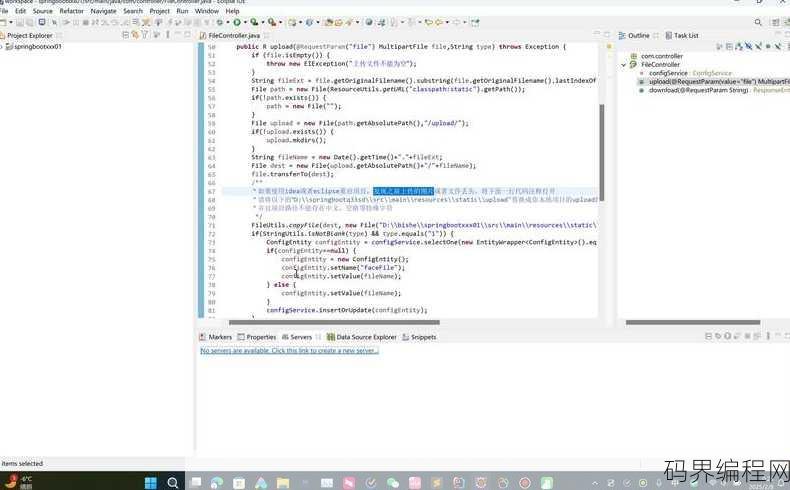Minimize the Project Explorer panel
This screenshot has width=790, height=490.
[177, 34]
